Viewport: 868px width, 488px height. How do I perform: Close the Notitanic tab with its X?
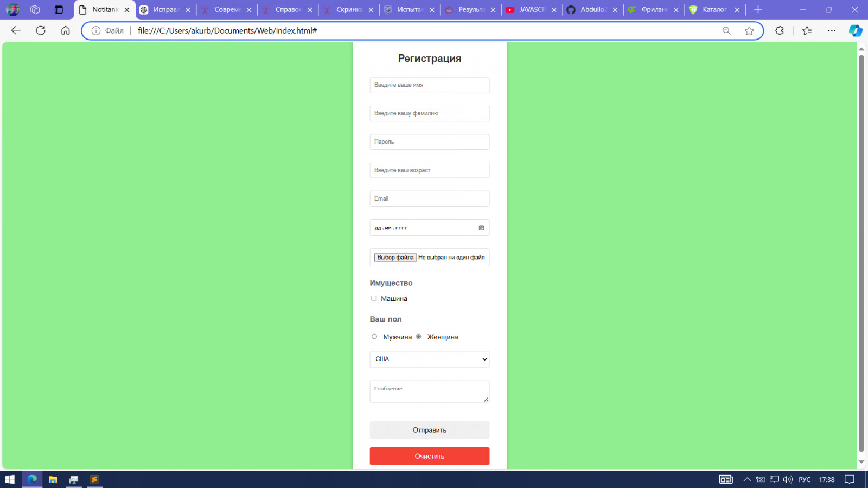pos(127,10)
